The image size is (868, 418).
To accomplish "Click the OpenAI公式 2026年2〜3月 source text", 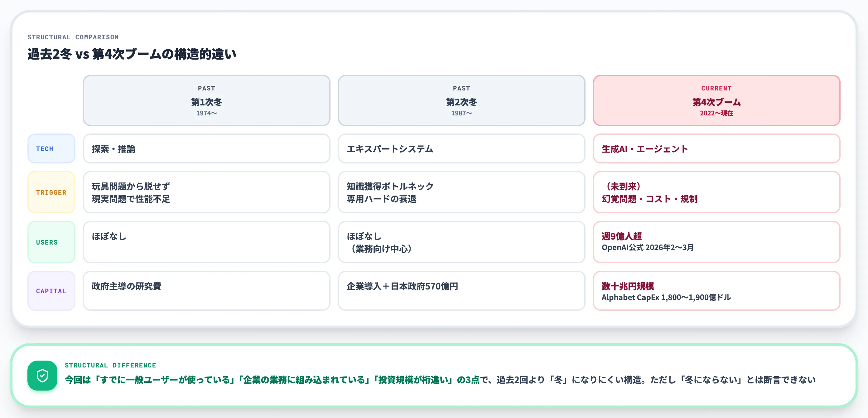I will (x=648, y=247).
